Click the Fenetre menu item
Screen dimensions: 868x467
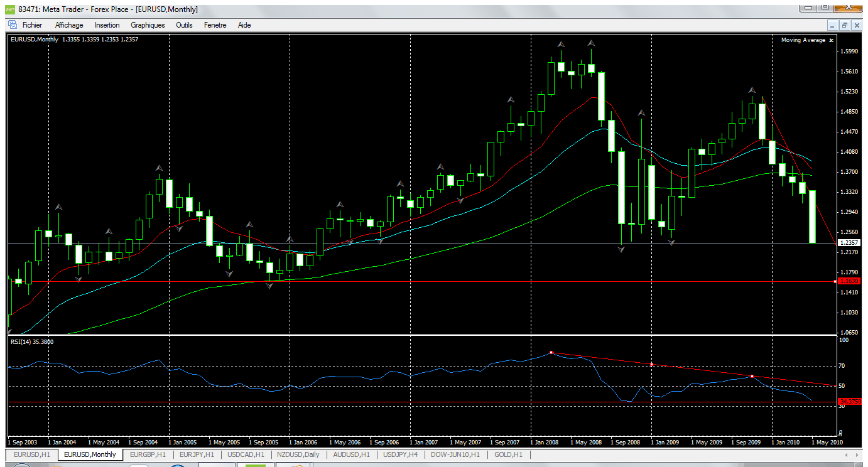tap(215, 25)
